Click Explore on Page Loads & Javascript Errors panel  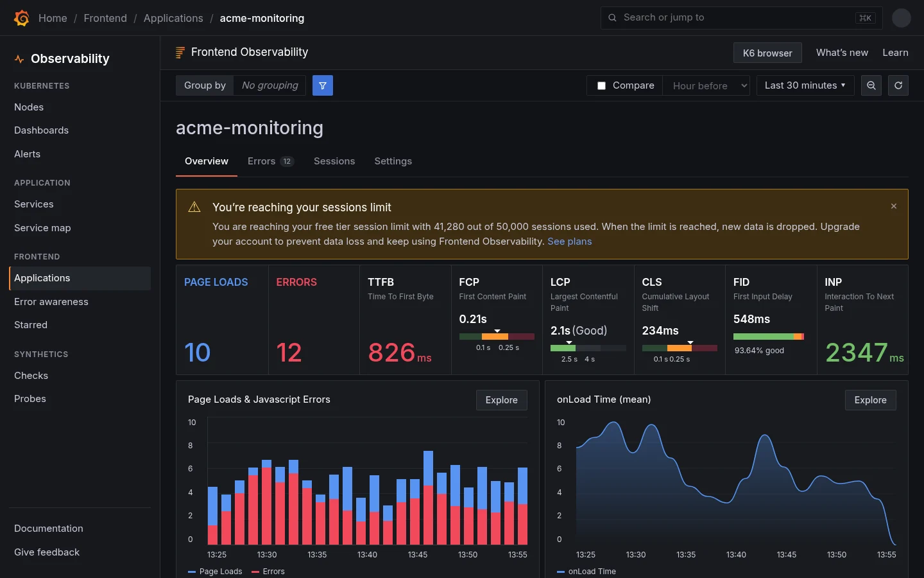pyautogui.click(x=502, y=400)
